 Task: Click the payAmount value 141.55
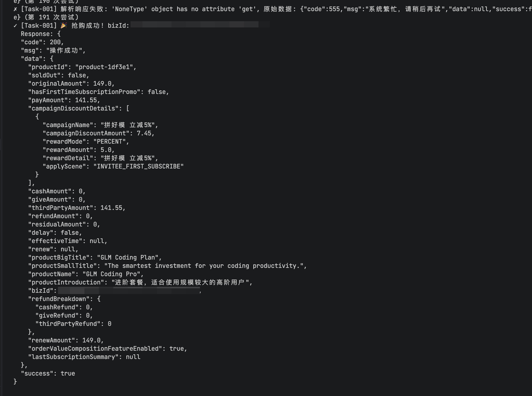[x=86, y=100]
